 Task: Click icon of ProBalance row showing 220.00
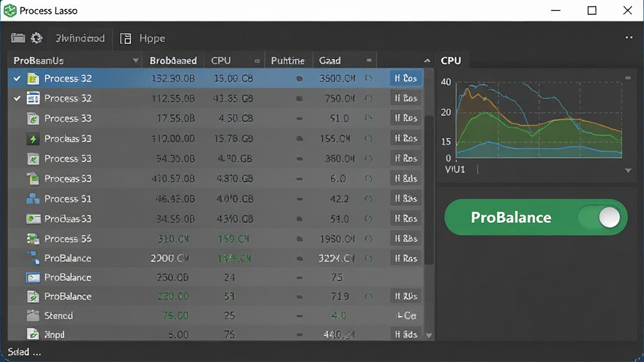click(33, 297)
